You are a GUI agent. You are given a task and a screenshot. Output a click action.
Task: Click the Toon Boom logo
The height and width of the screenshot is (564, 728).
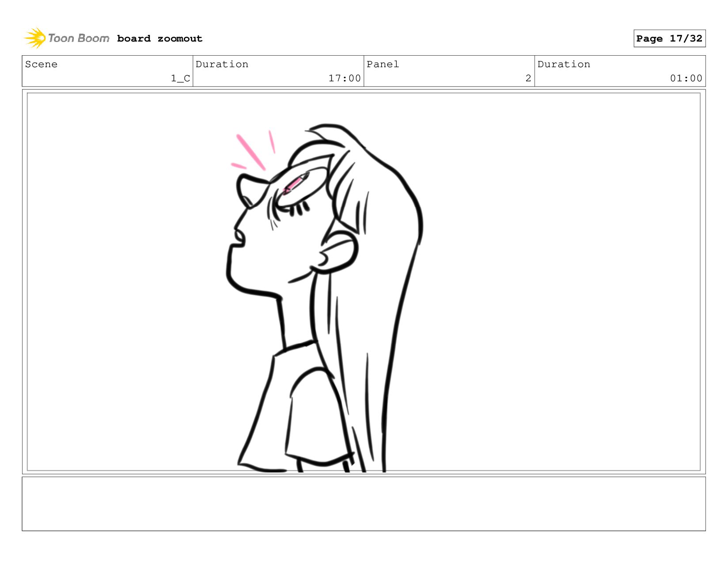[x=67, y=38]
